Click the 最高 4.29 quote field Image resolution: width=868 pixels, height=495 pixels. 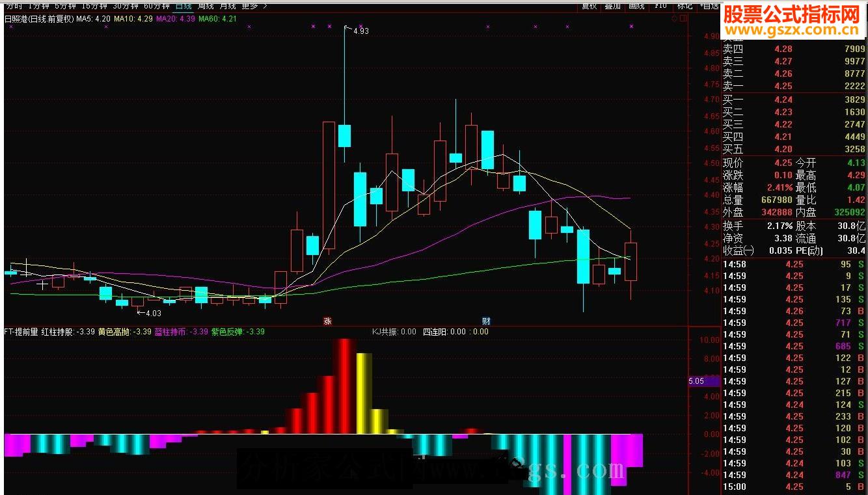pos(831,175)
